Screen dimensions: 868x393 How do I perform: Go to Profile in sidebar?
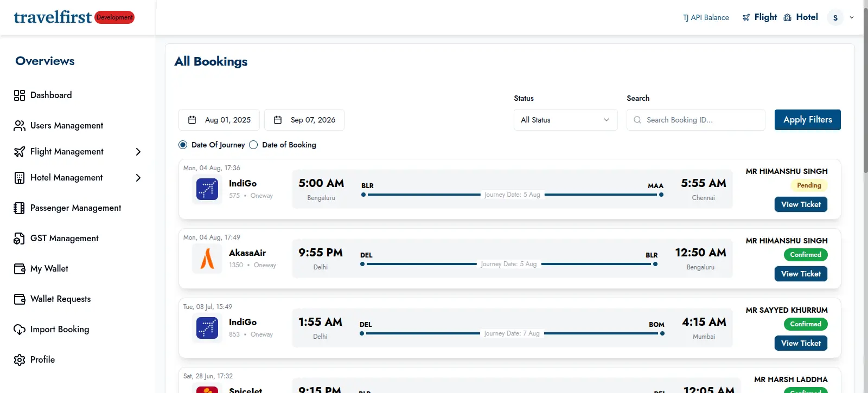click(43, 360)
